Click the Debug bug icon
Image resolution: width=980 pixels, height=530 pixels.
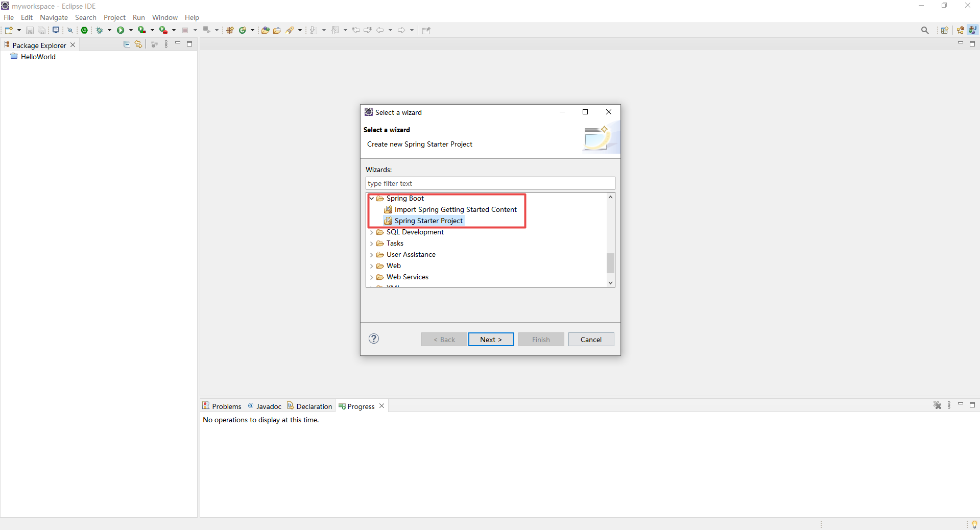tap(100, 30)
